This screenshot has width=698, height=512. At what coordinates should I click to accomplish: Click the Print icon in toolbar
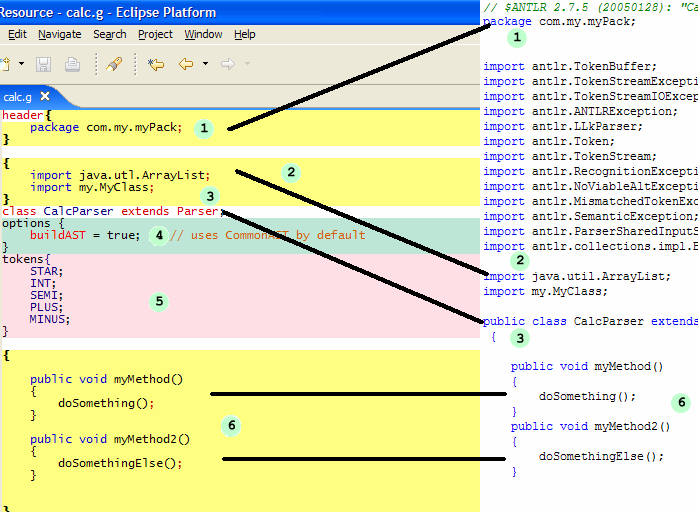point(72,64)
